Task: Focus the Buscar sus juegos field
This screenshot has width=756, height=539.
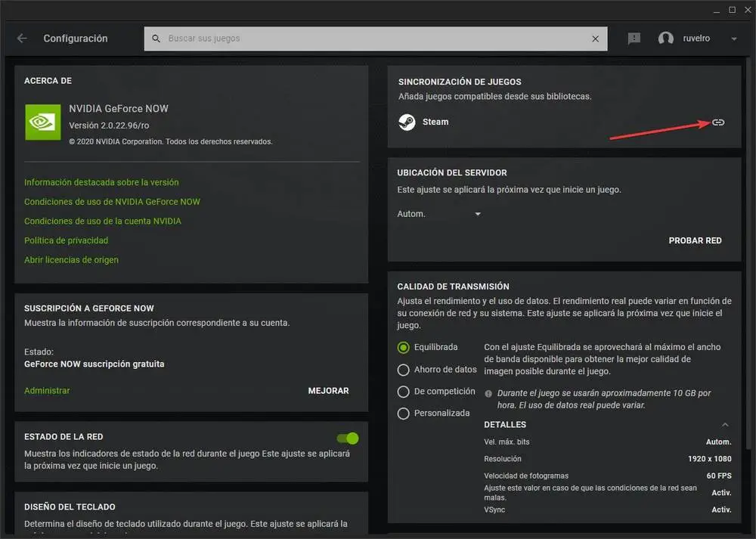Action: [376, 39]
